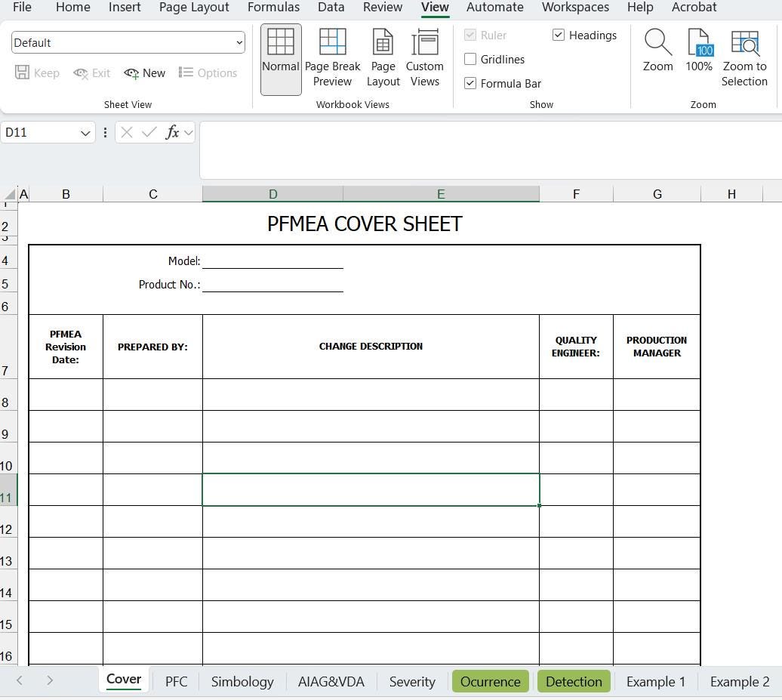Open sheet view Options

click(x=208, y=72)
